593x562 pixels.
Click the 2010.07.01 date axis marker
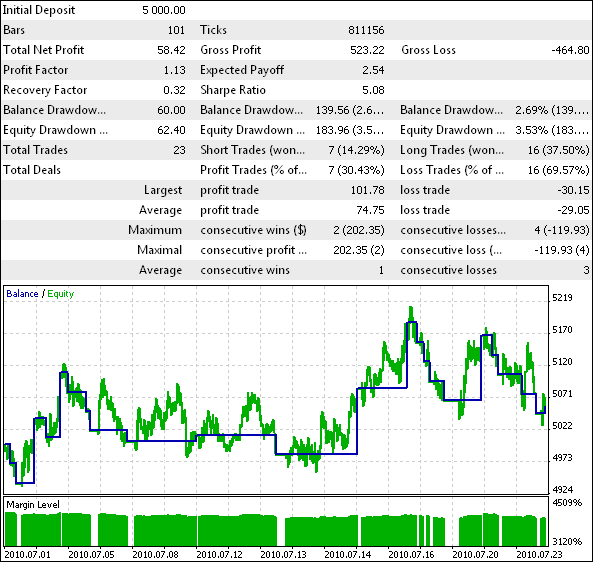(x=28, y=555)
